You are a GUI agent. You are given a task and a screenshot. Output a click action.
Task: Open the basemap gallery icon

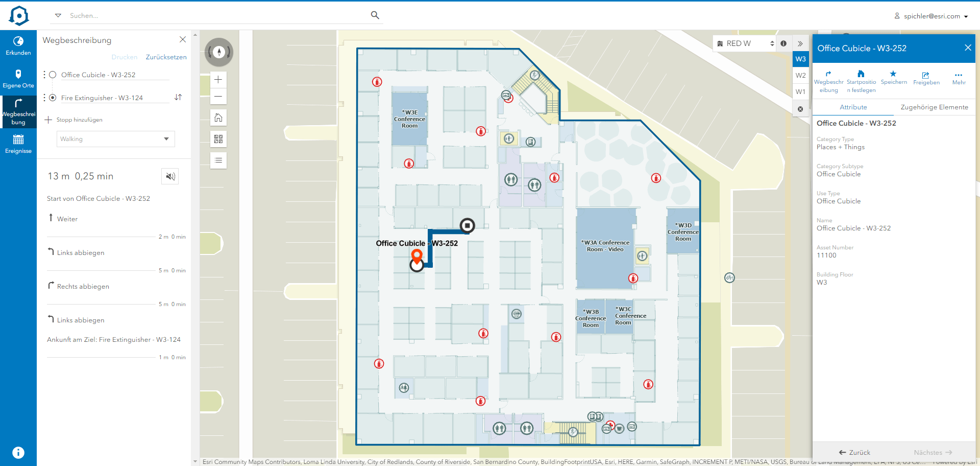(218, 138)
